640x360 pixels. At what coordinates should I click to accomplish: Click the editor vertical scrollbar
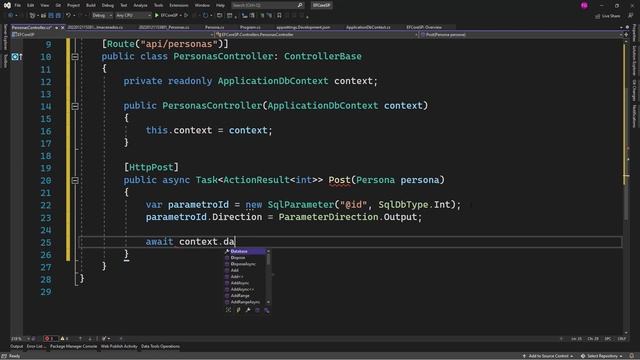point(627,188)
